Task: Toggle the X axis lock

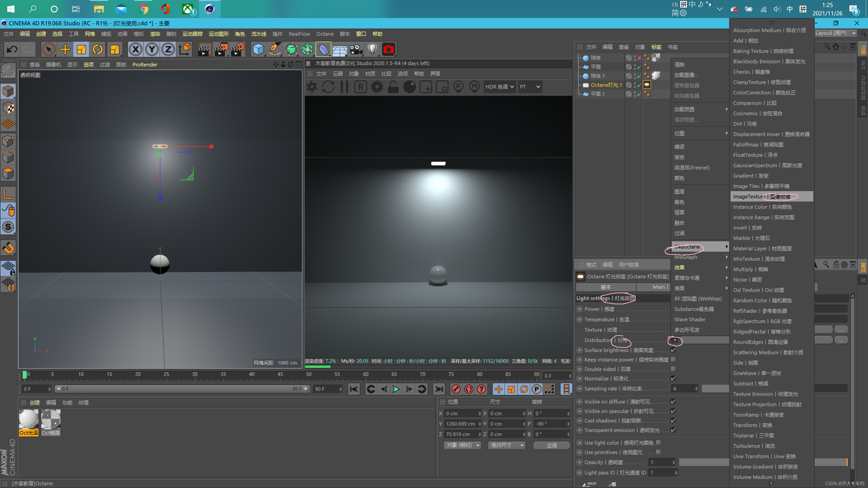Action: pyautogui.click(x=135, y=49)
